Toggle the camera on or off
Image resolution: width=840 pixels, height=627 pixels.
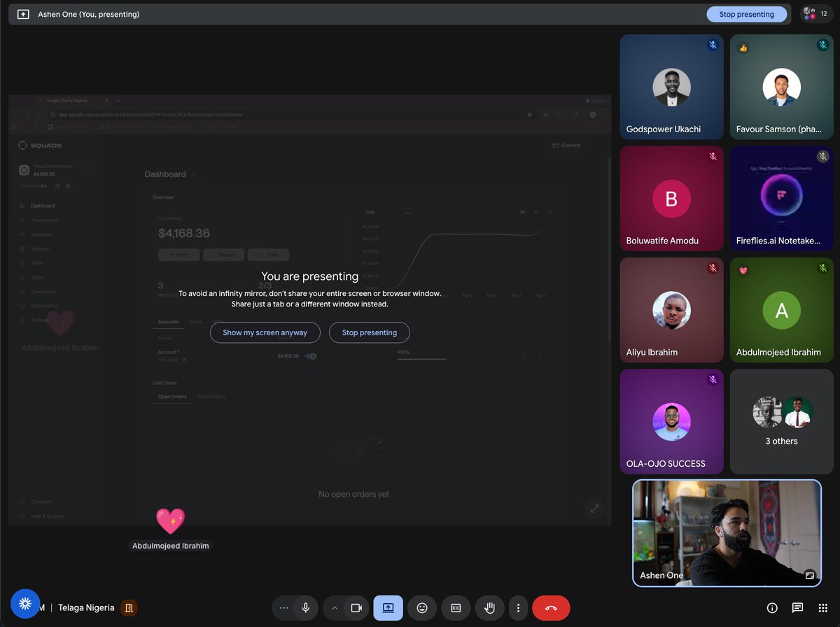[x=356, y=607]
